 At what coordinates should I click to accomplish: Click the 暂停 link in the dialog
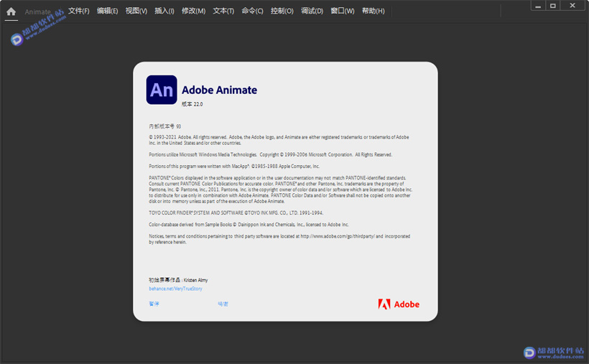point(154,304)
